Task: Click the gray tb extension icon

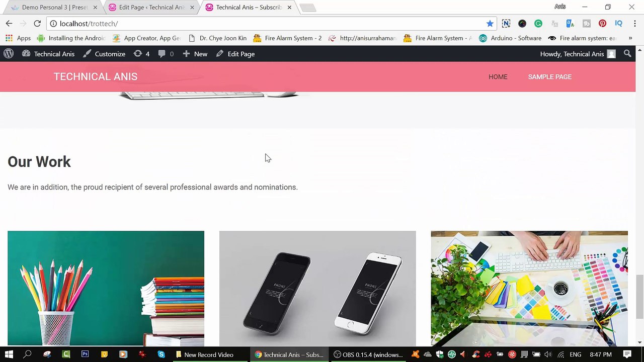Action: (x=586, y=24)
